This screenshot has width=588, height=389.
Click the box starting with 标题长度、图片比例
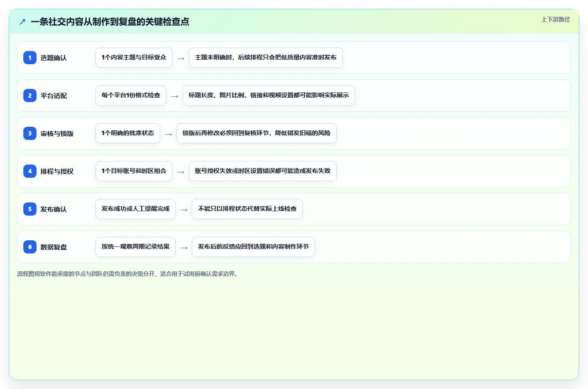[x=269, y=95]
